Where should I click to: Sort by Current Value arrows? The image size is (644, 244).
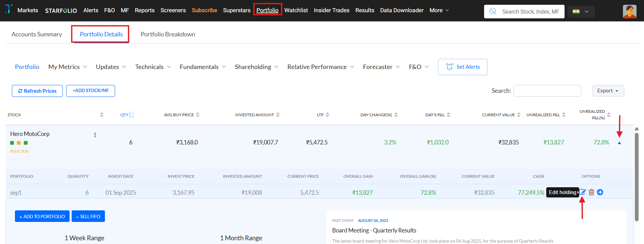pyautogui.click(x=518, y=115)
